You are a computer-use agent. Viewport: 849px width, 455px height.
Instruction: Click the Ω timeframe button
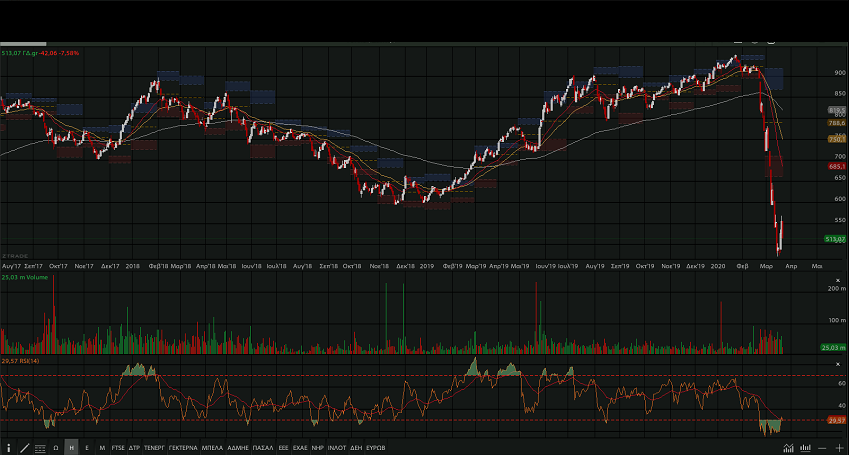tap(56, 447)
